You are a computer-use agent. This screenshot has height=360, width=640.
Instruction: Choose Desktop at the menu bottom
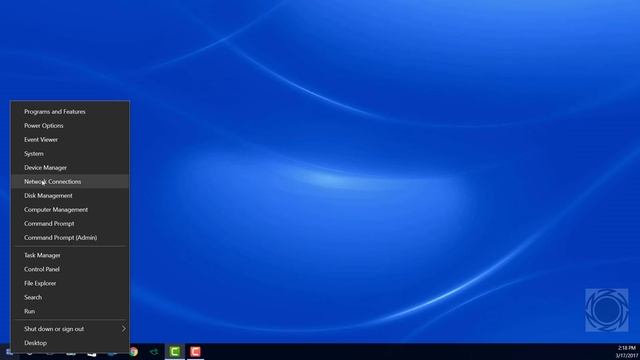pyautogui.click(x=70, y=343)
